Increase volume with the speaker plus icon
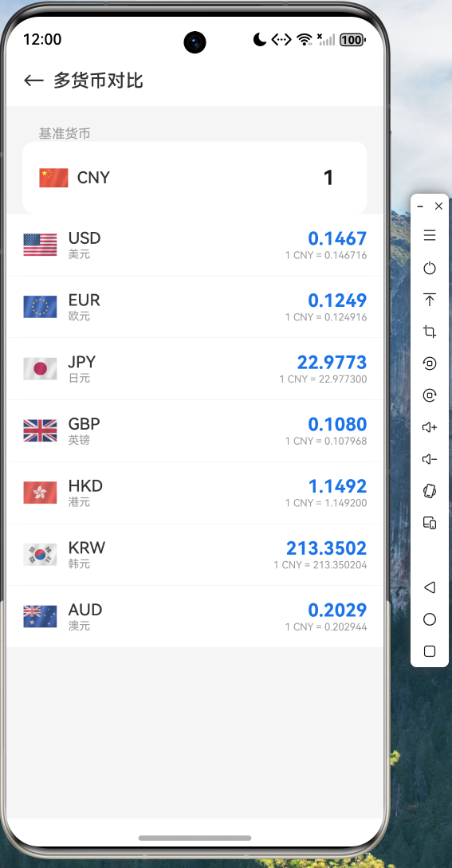This screenshot has width=452, height=868. (430, 427)
